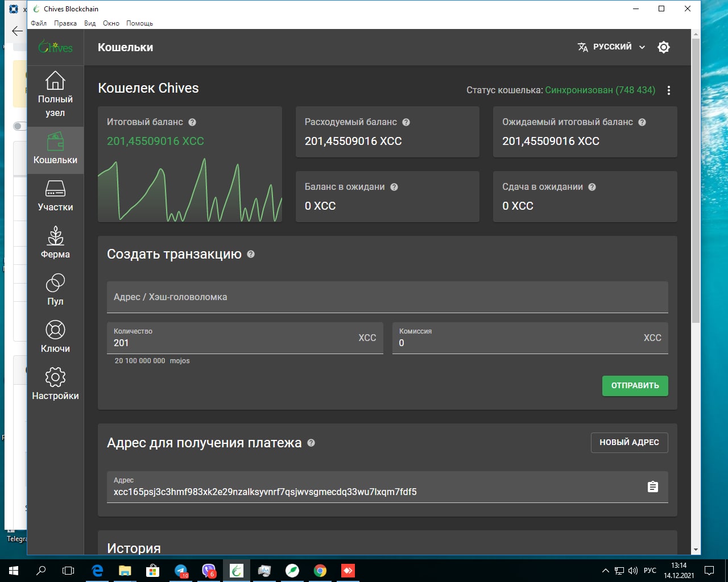Open the Вид menu
The image size is (728, 582).
tap(90, 23)
